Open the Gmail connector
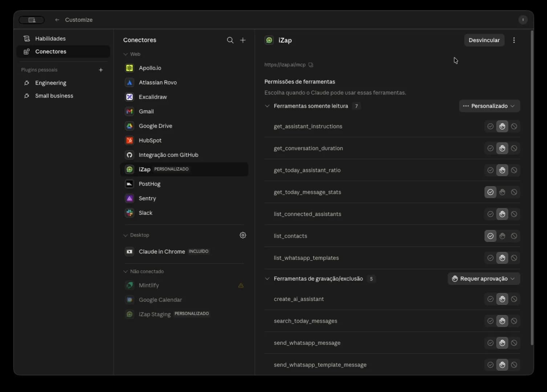This screenshot has height=392, width=547. click(184, 111)
